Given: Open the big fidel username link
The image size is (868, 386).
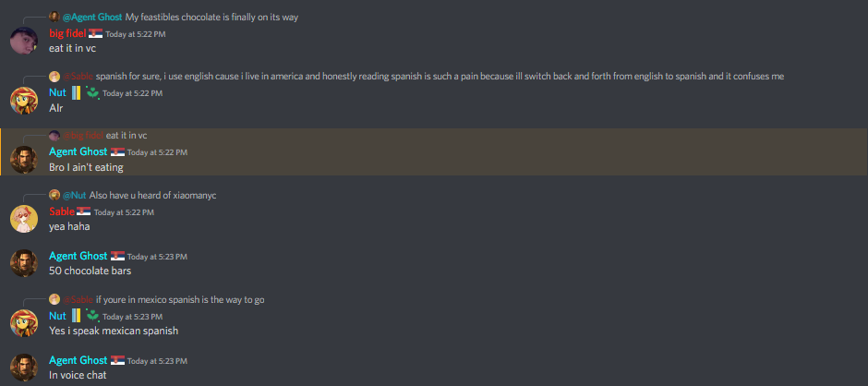Looking at the screenshot, I should click(67, 33).
